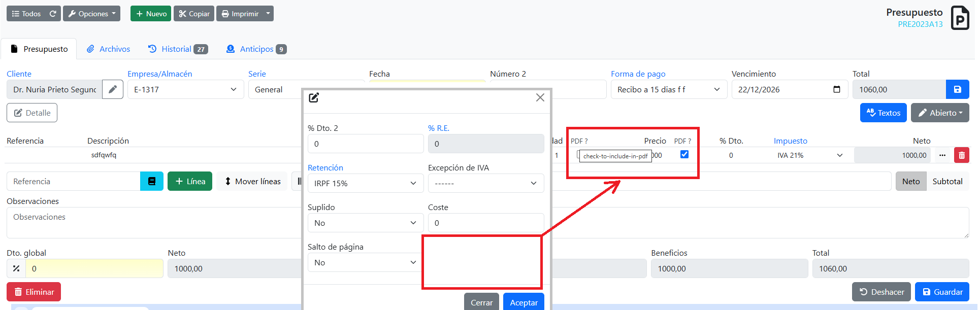980x310 pixels.
Task: Click the percent icon beside Dto. global
Action: pos(16,269)
